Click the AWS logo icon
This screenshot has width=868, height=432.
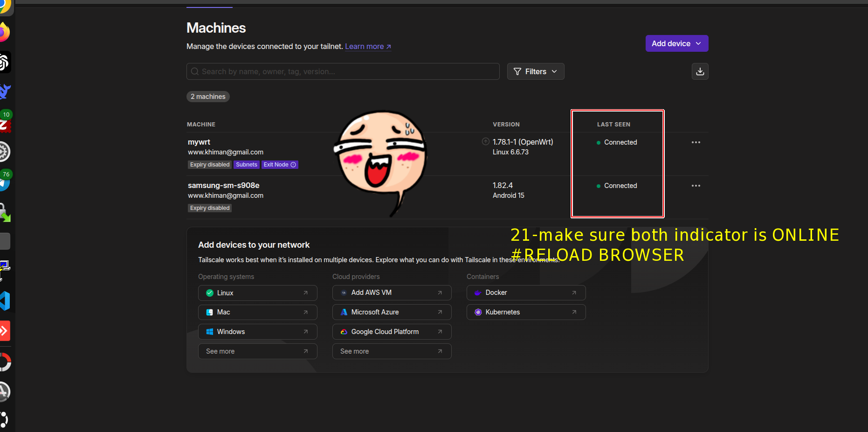pyautogui.click(x=344, y=293)
